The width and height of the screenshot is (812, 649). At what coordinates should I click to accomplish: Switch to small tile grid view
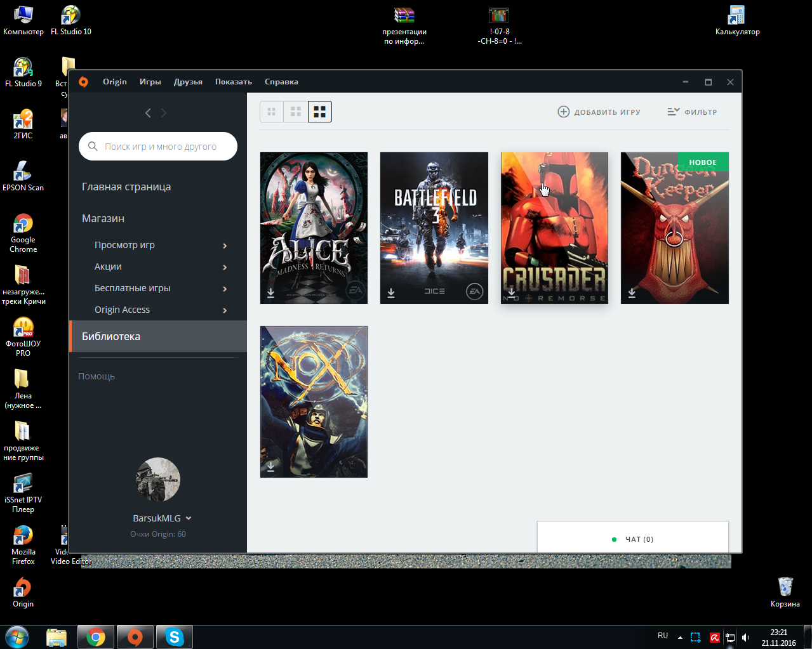click(272, 112)
